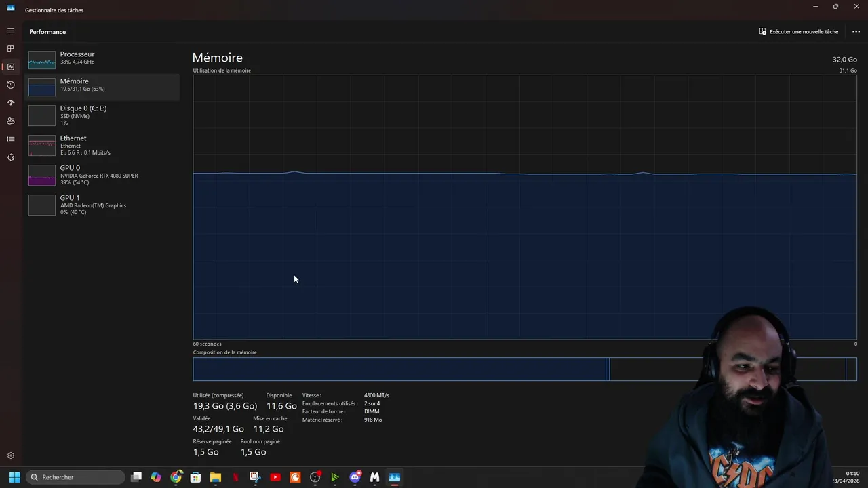868x488 pixels.
Task: Click the three-dot more options button
Action: (856, 31)
